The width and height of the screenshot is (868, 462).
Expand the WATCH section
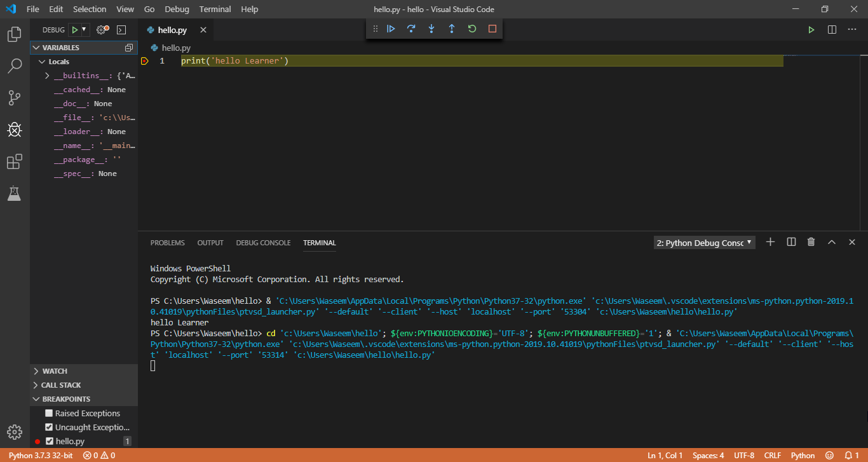pyautogui.click(x=84, y=371)
